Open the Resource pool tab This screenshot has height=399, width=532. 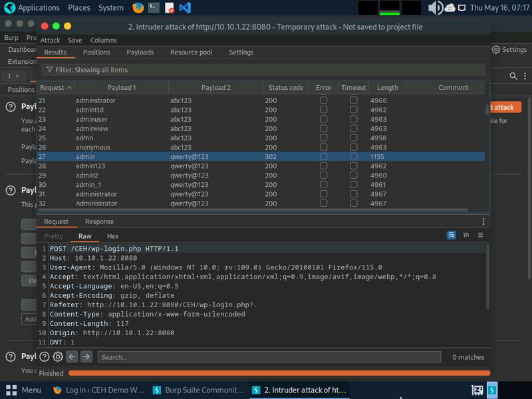192,53
